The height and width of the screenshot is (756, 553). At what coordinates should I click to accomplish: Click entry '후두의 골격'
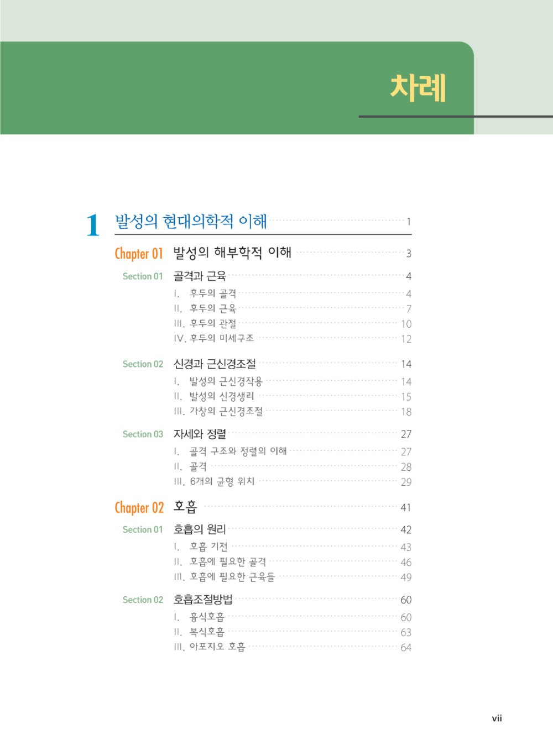click(x=213, y=293)
